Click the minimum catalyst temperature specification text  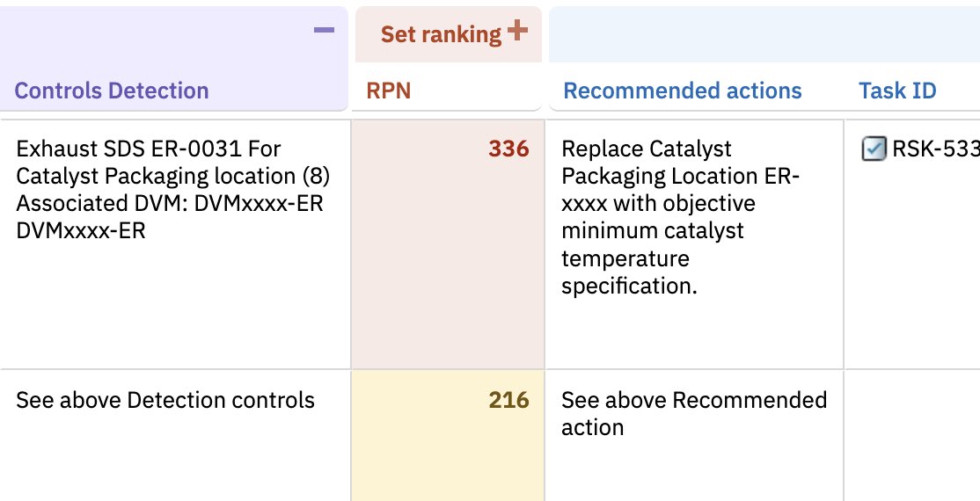(x=652, y=258)
